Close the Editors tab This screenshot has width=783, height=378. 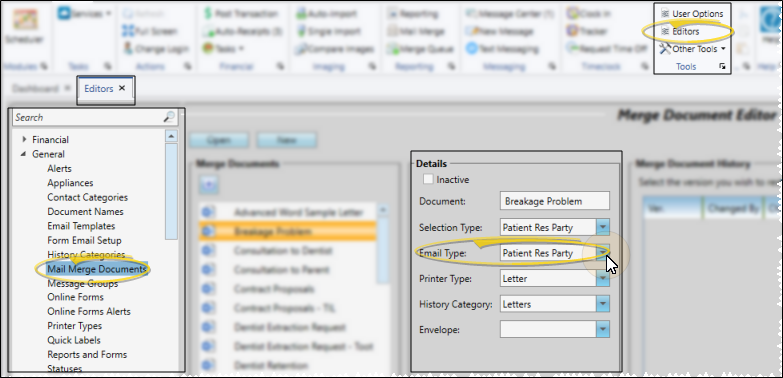pyautogui.click(x=122, y=88)
